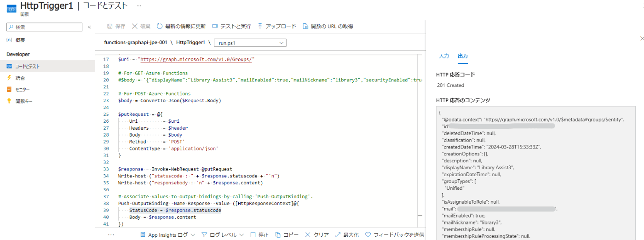The image size is (644, 240).
Task: Click the search box in sidebar
Action: [x=44, y=27]
